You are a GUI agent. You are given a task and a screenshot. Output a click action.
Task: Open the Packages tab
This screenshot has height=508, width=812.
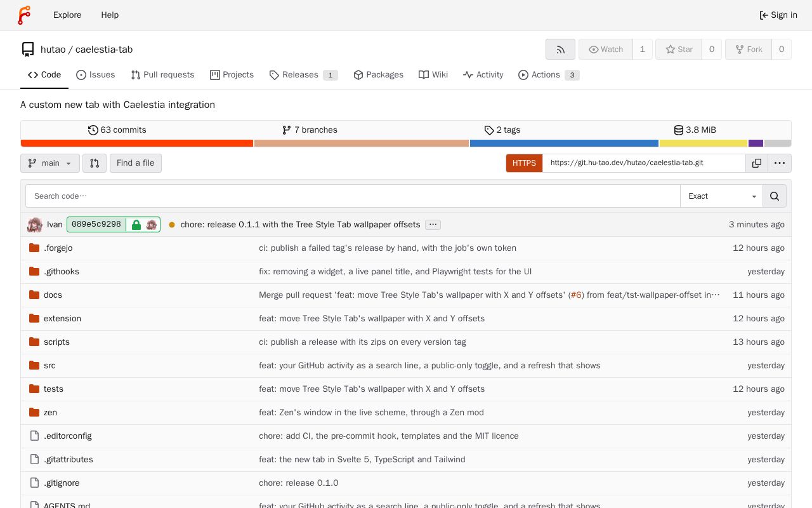(378, 75)
